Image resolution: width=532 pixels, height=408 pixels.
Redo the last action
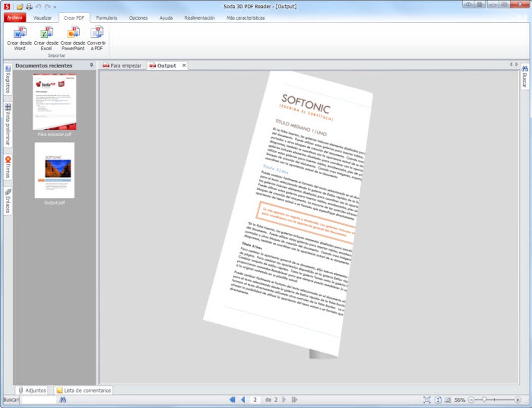47,6
